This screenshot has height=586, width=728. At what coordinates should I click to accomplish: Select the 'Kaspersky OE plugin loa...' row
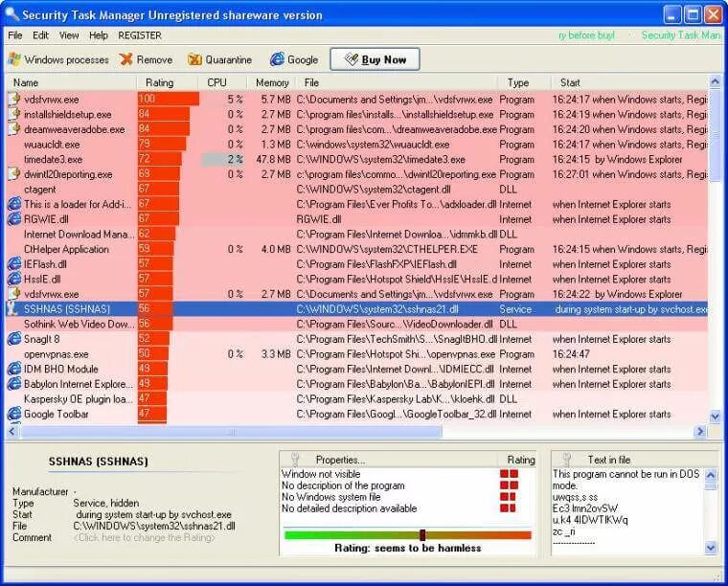coord(357,398)
